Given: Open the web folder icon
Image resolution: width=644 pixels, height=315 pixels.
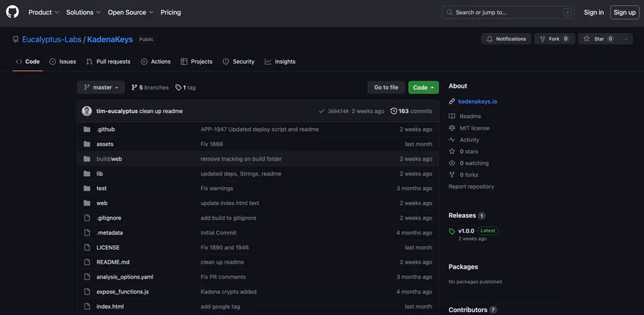Looking at the screenshot, I should 87,203.
